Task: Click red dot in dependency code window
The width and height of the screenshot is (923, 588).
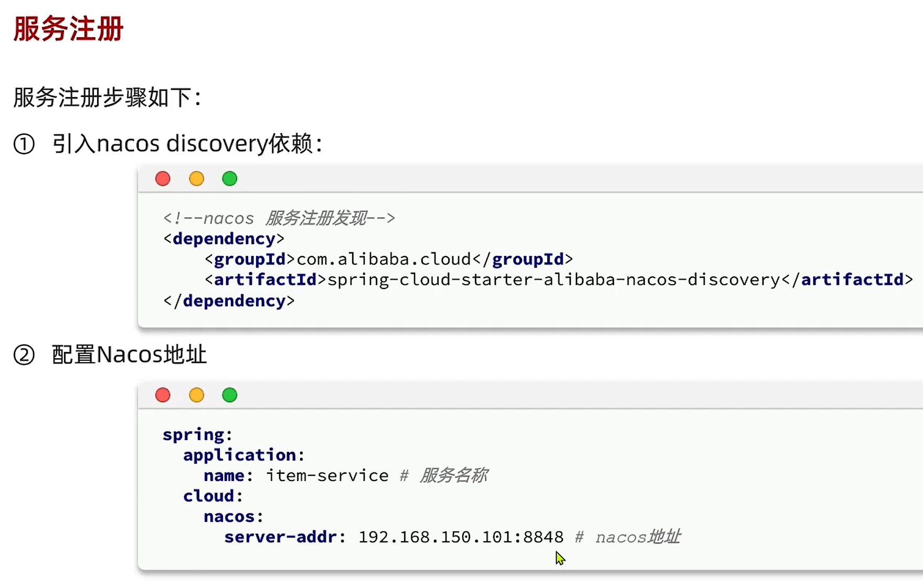Action: pos(163,179)
